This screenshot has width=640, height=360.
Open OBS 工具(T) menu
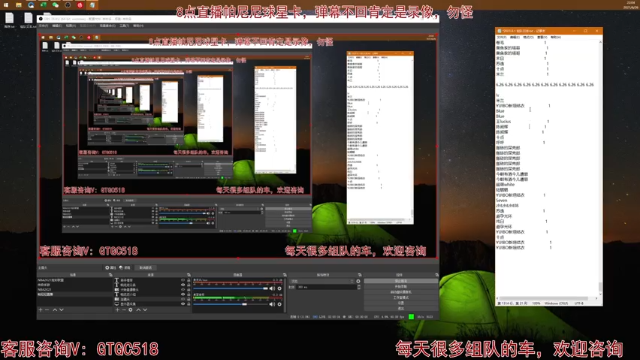[x=124, y=26]
